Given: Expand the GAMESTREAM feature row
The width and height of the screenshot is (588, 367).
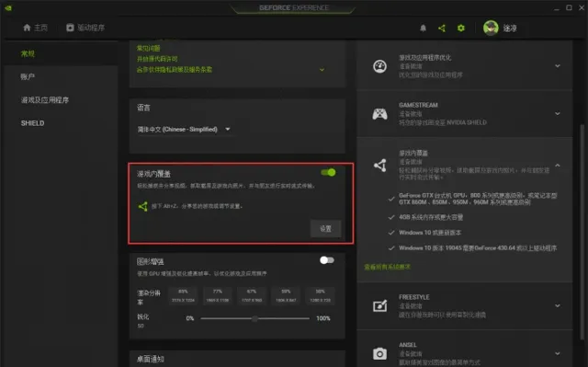Looking at the screenshot, I should pyautogui.click(x=558, y=114).
